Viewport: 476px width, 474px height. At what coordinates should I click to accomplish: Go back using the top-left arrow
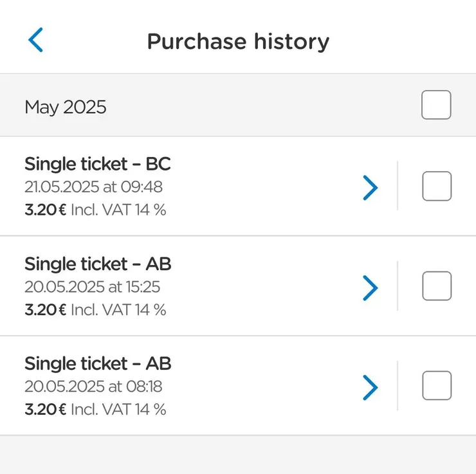tap(36, 40)
